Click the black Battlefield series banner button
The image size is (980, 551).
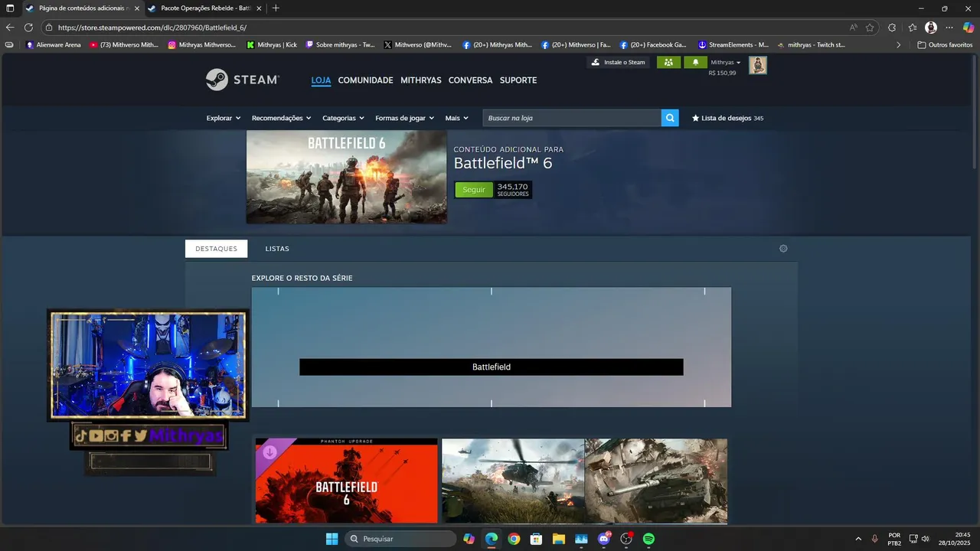pos(491,367)
